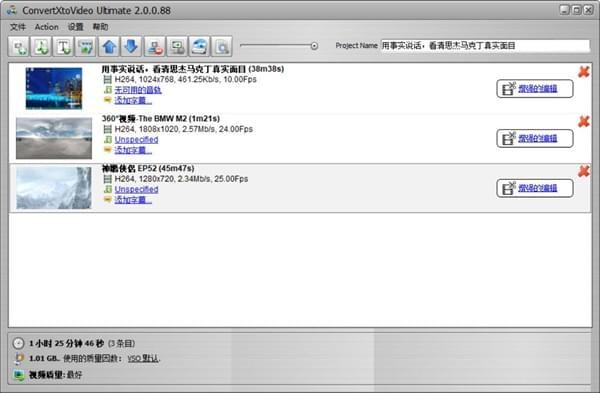Click the subtitle icon in the BMW M2 row
Viewport: 600px width, 393px height.
click(x=108, y=150)
